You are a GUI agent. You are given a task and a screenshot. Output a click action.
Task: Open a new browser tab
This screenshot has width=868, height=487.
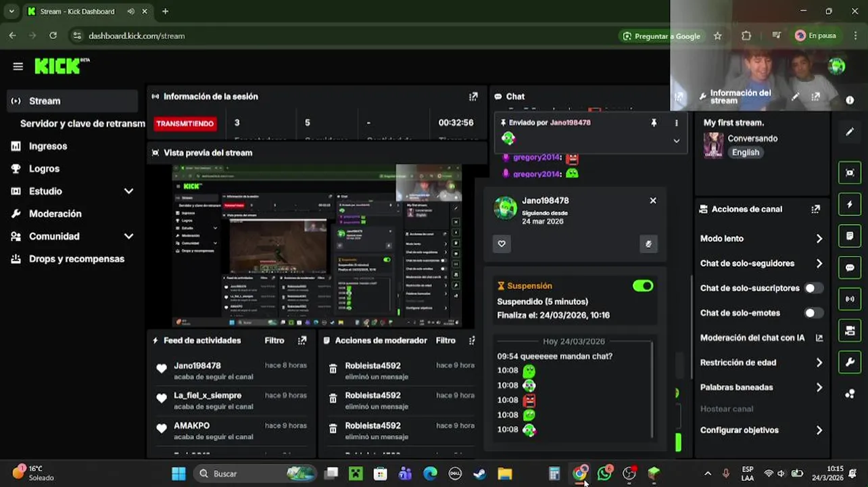[x=165, y=11]
